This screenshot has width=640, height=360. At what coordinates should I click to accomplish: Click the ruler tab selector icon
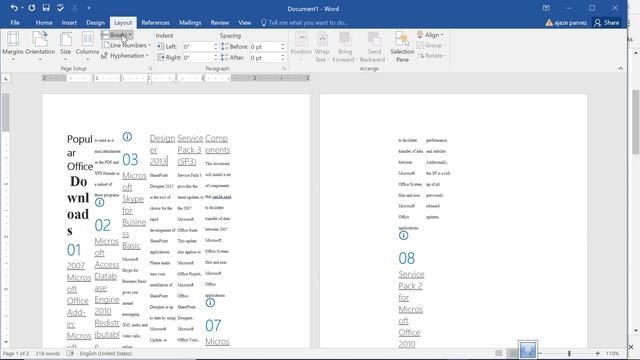[x=6, y=78]
